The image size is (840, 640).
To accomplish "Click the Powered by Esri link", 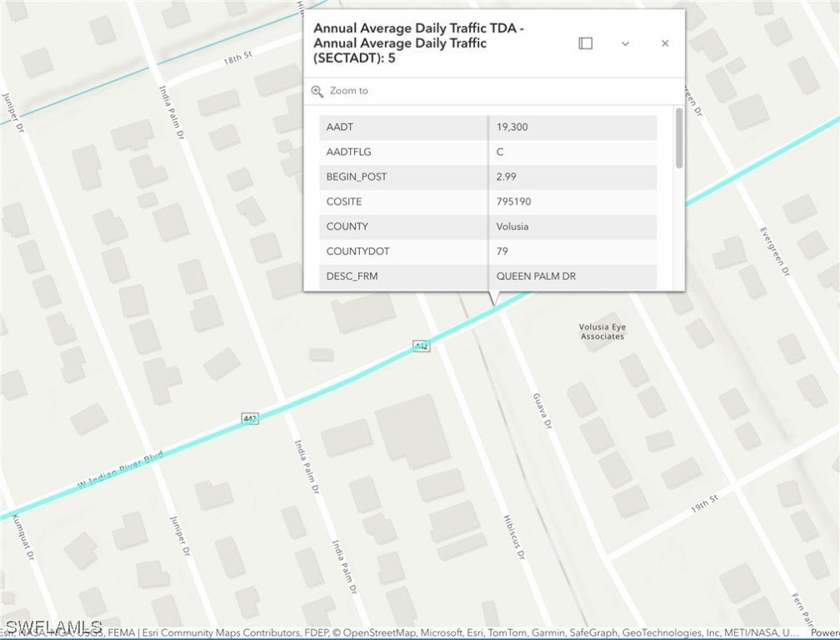I will coord(823,632).
